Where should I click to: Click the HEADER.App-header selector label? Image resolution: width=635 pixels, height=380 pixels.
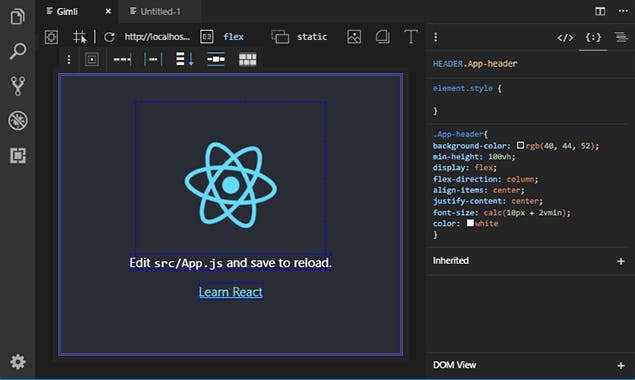pyautogui.click(x=475, y=64)
